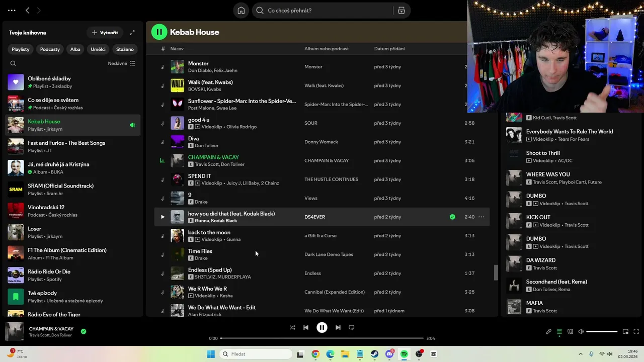This screenshot has height=362, width=644.
Task: Open Discord from the taskbar
Action: pos(389,354)
